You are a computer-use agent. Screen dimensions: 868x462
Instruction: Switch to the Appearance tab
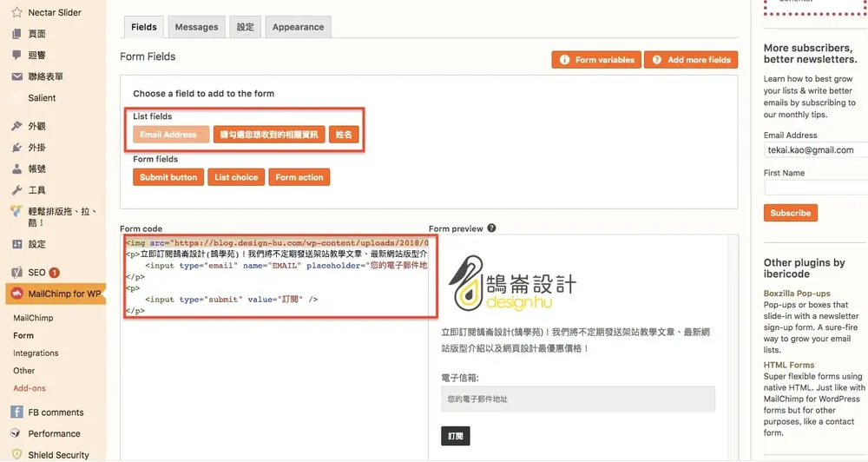point(298,27)
